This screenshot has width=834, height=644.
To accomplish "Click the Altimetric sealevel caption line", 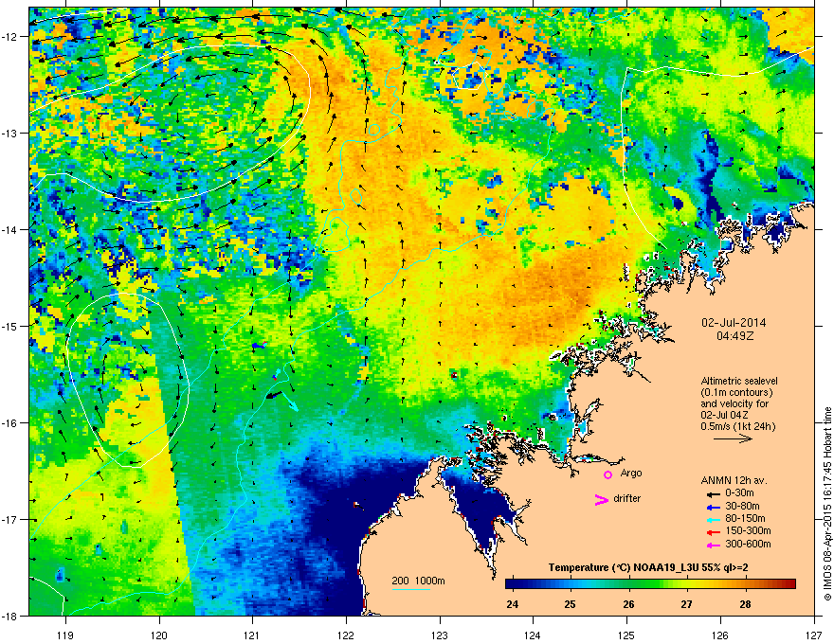I will pos(739,381).
